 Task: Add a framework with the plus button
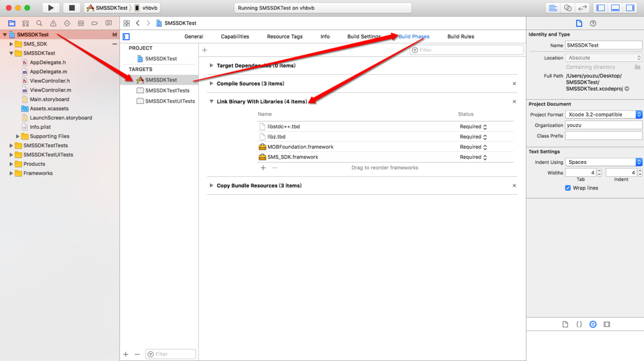263,168
